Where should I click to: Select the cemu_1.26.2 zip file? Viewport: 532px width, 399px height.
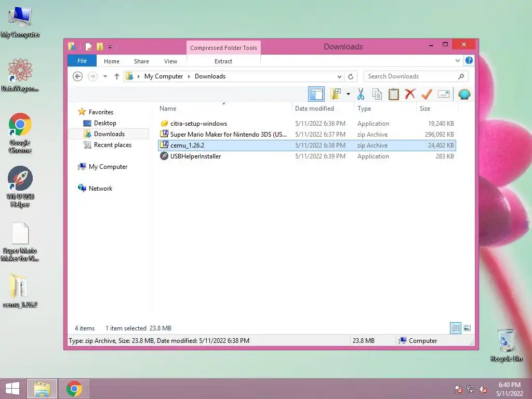click(307, 145)
